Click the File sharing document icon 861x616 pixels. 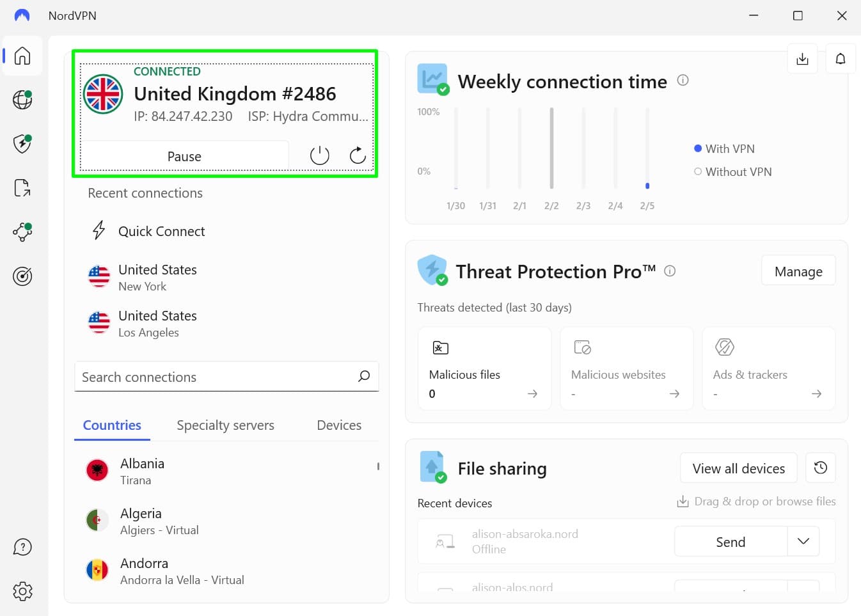(x=433, y=467)
